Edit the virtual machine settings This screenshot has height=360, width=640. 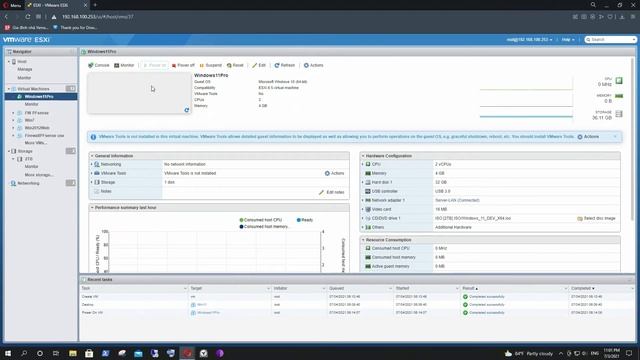(x=259, y=65)
